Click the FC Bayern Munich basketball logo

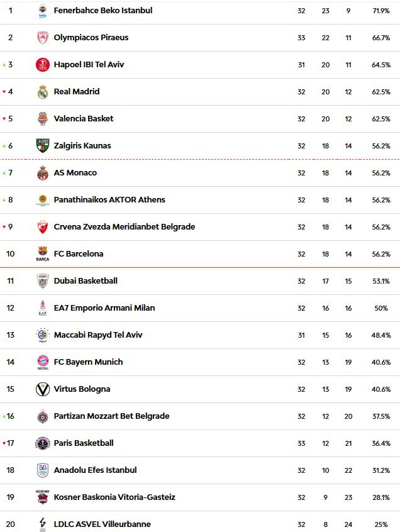pyautogui.click(x=42, y=362)
